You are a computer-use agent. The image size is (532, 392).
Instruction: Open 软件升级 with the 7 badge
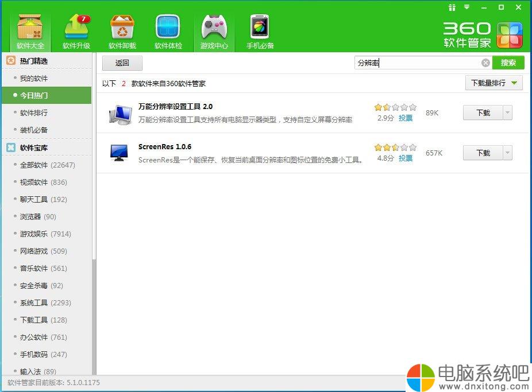tap(76, 32)
